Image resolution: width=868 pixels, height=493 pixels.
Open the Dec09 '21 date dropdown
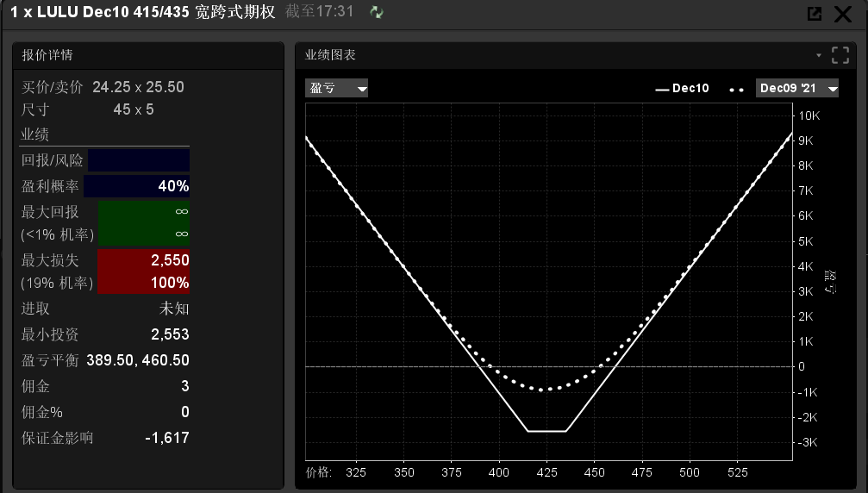(797, 88)
